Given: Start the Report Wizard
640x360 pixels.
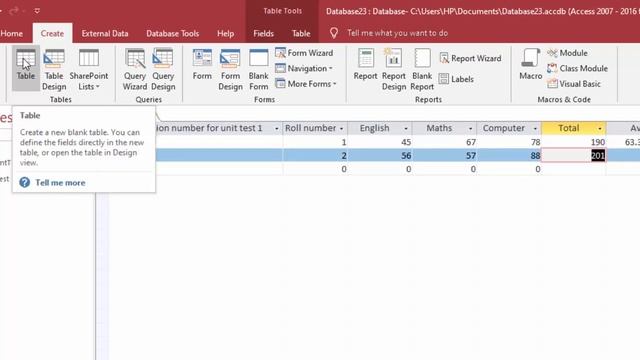Looking at the screenshot, I should tap(470, 58).
